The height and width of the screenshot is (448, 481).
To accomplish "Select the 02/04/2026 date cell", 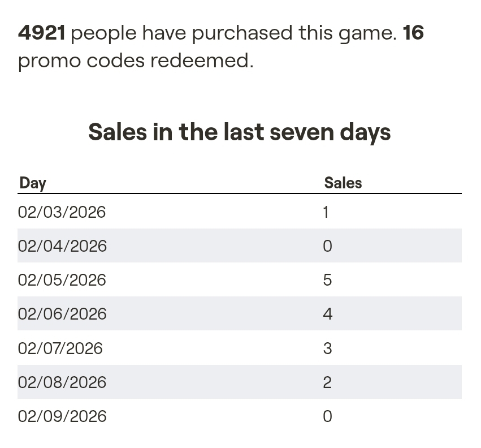I will pos(62,246).
